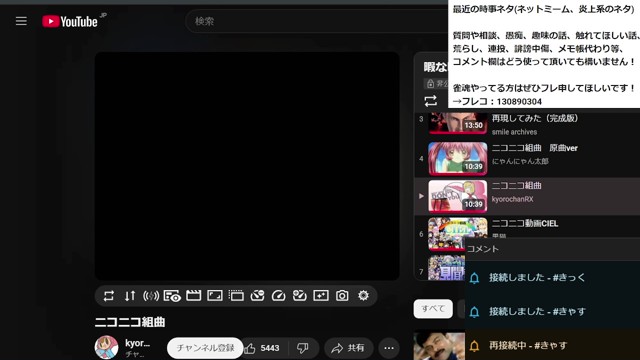Screen dimensions: 640x360
Task: Play ニコニコ組曲 原曲ver playlist item
Action: pos(535,148)
